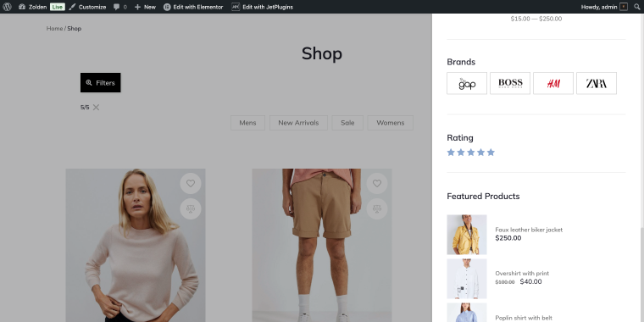Add the pink sweater to wishlist
The image size is (644, 322).
pos(191,184)
